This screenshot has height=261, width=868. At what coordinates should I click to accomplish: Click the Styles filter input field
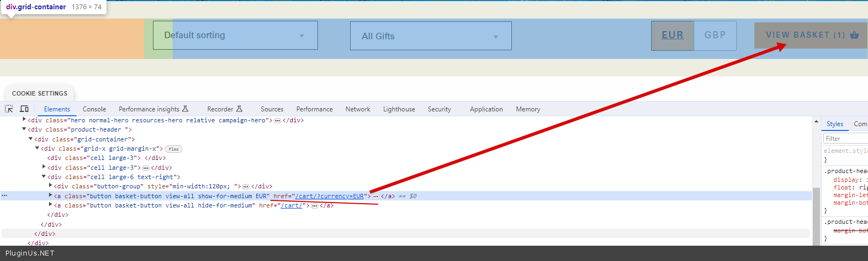tap(845, 139)
